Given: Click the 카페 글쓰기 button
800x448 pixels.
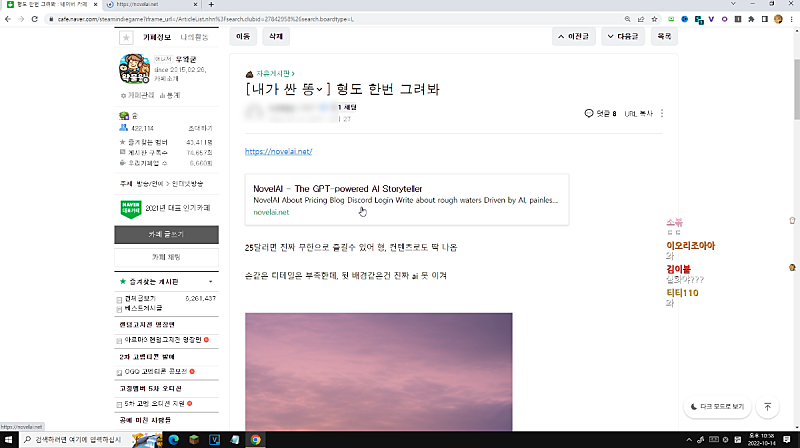Looking at the screenshot, I should (x=166, y=234).
